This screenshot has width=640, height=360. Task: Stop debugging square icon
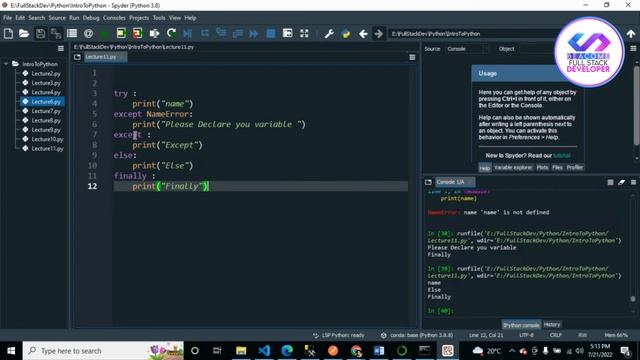tap(271, 33)
